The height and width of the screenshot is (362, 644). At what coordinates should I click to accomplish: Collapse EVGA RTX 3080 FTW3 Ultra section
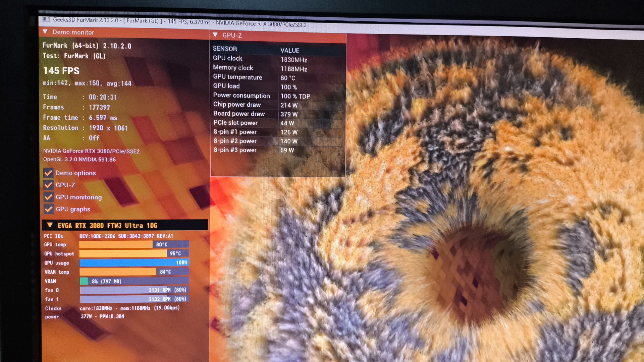[50, 225]
